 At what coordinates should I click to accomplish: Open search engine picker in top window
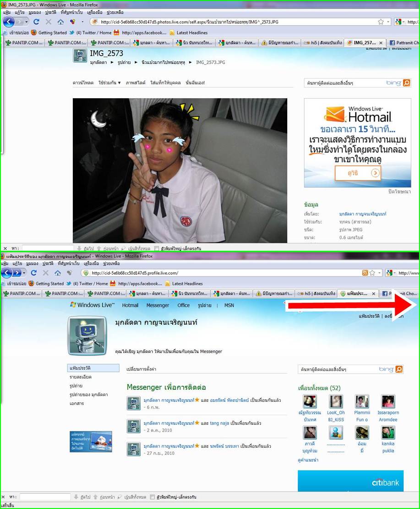[399, 22]
